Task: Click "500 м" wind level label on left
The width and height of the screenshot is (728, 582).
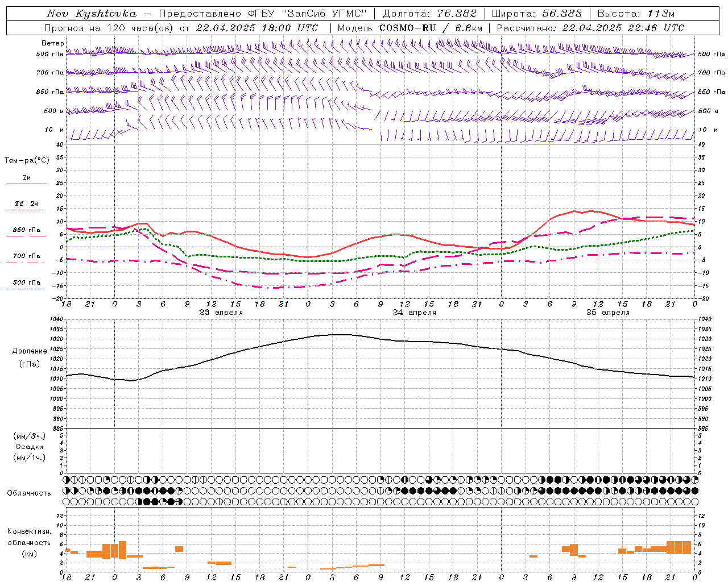Action: (x=54, y=111)
